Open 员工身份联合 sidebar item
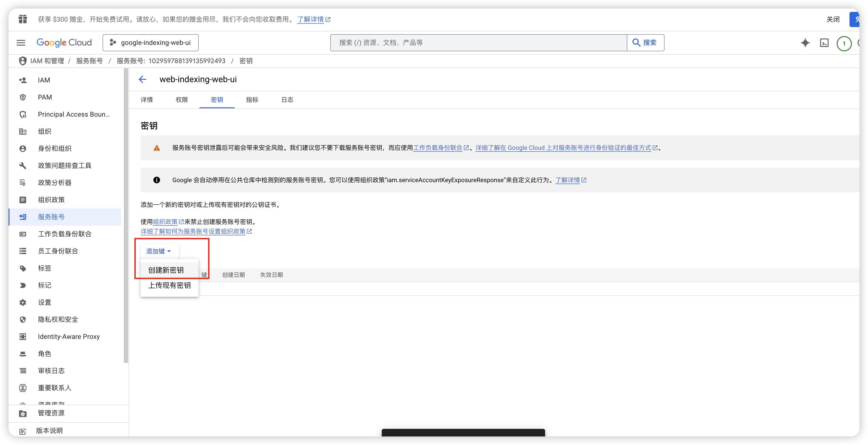 (x=65, y=251)
